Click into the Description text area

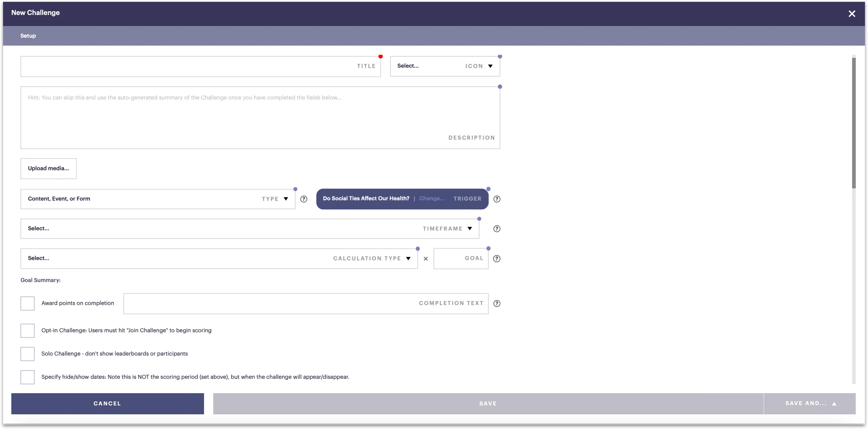(x=260, y=118)
